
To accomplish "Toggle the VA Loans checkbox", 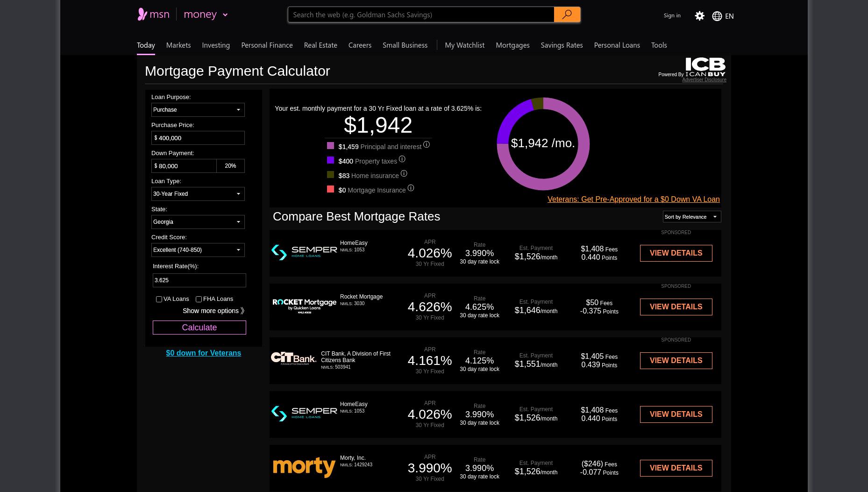I will [159, 299].
